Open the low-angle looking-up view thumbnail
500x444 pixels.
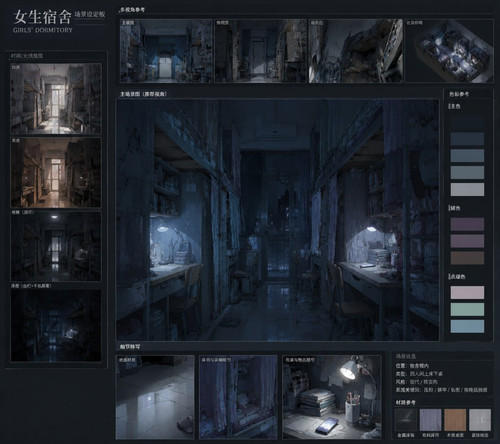[x=356, y=51]
